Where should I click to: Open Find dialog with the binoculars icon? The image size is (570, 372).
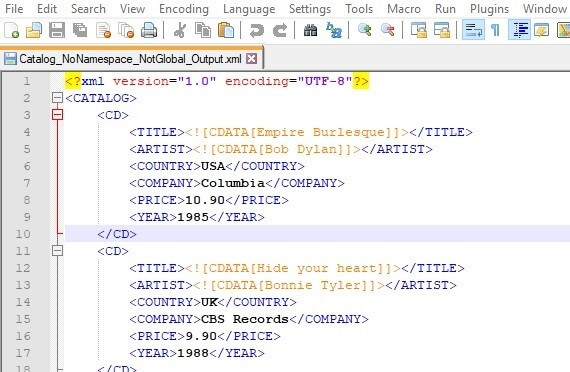click(x=310, y=30)
